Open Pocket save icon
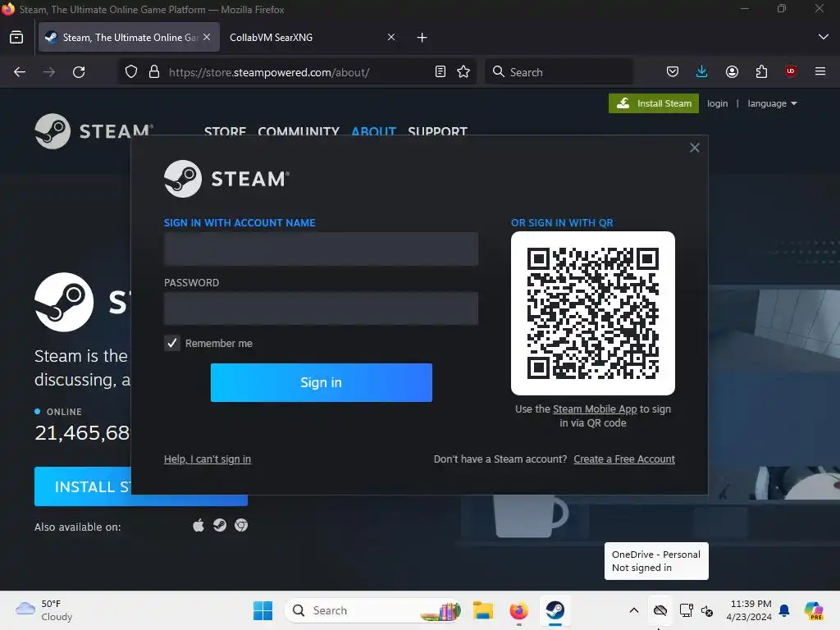Screen dimensions: 840x630 (x=673, y=72)
